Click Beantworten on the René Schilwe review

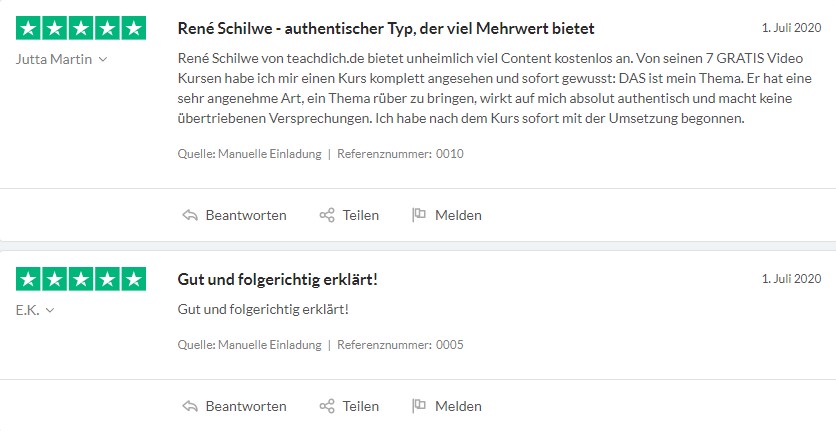(x=246, y=215)
